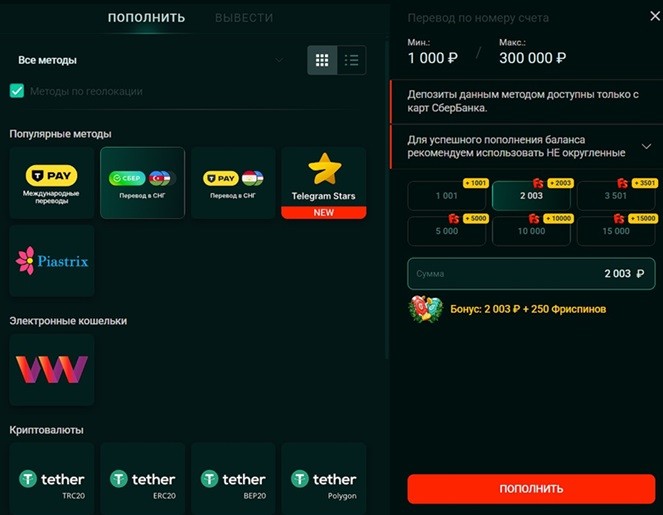Switch to list view layout

(351, 60)
